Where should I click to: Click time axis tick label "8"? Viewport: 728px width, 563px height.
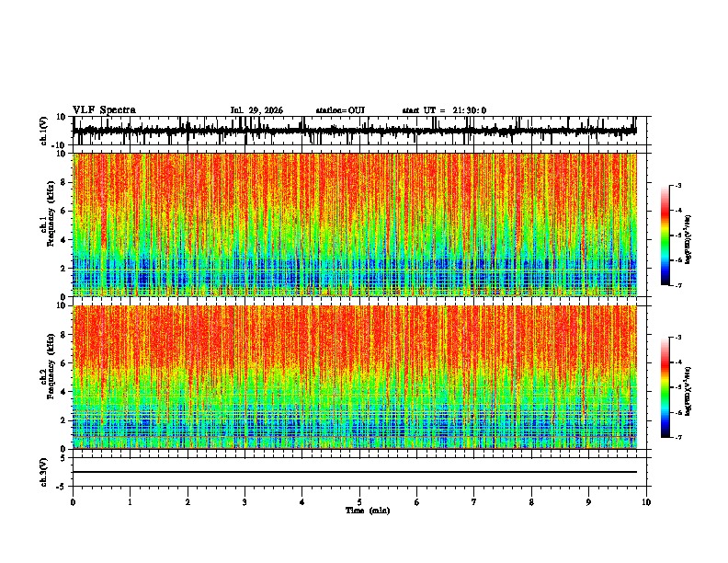click(531, 502)
